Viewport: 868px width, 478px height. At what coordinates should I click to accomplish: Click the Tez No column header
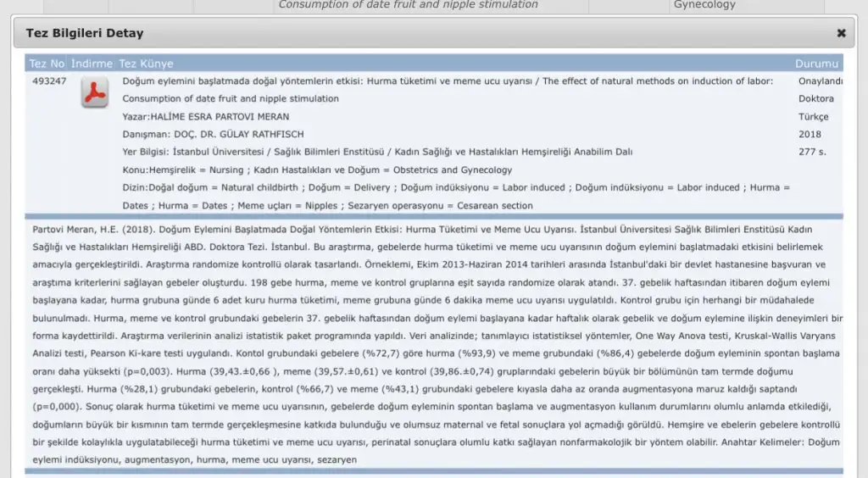47,64
